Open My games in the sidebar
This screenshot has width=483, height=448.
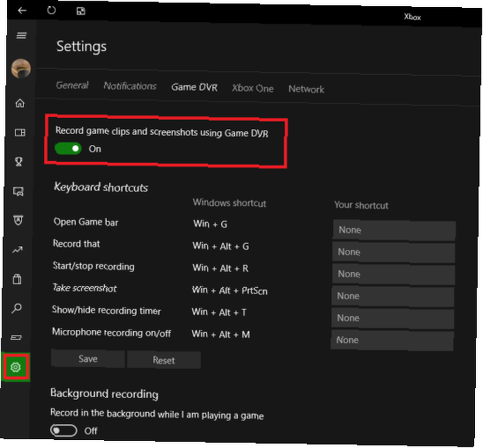[20, 132]
